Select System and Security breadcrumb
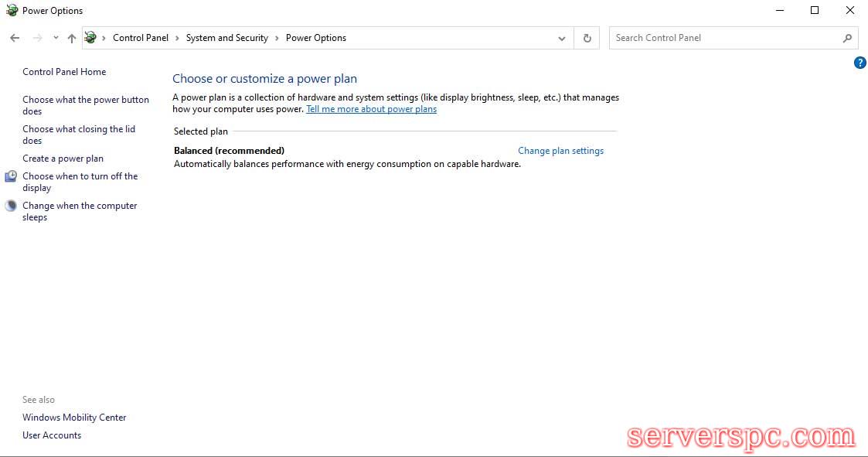This screenshot has width=868, height=457. click(x=226, y=38)
